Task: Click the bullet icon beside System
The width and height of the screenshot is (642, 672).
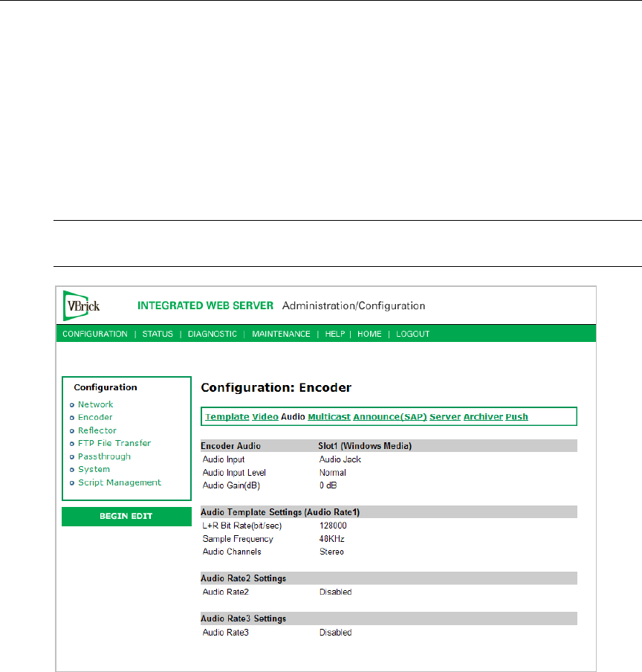Action: pyautogui.click(x=72, y=470)
